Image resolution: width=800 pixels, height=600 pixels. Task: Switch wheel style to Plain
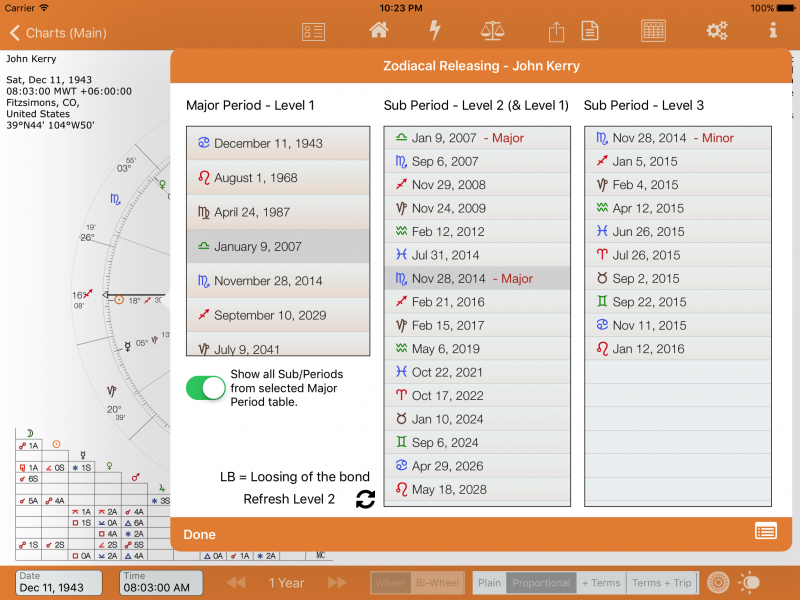click(x=489, y=583)
